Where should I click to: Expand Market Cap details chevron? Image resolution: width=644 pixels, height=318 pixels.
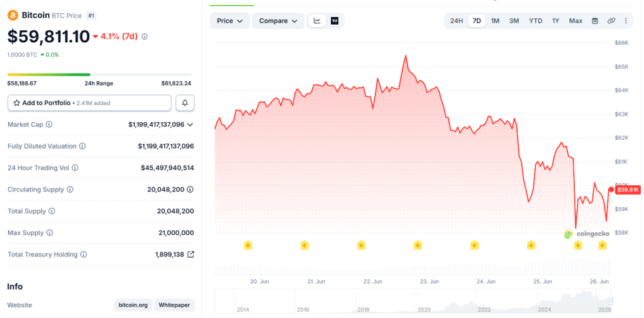coord(190,124)
